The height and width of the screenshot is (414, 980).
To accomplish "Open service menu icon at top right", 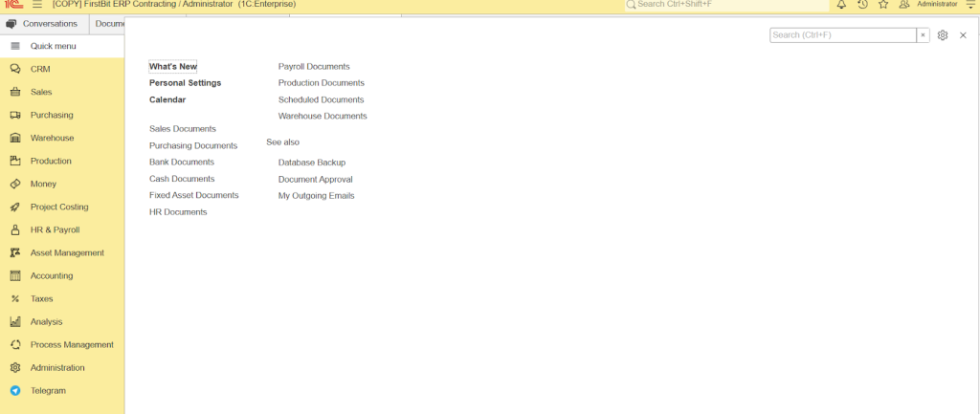I will pyautogui.click(x=970, y=5).
